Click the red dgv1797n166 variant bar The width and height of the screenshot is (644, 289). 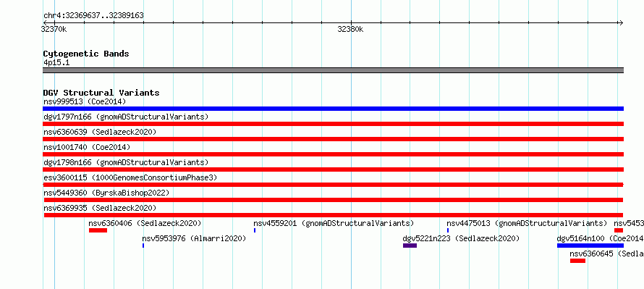pyautogui.click(x=333, y=124)
